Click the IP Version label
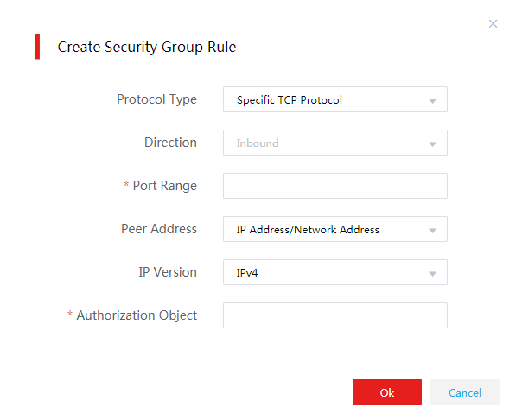This screenshot has width=516, height=420. click(x=168, y=272)
